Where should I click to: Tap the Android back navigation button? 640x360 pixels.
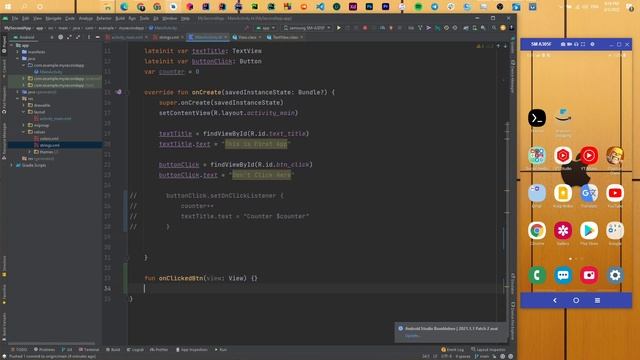(555, 300)
